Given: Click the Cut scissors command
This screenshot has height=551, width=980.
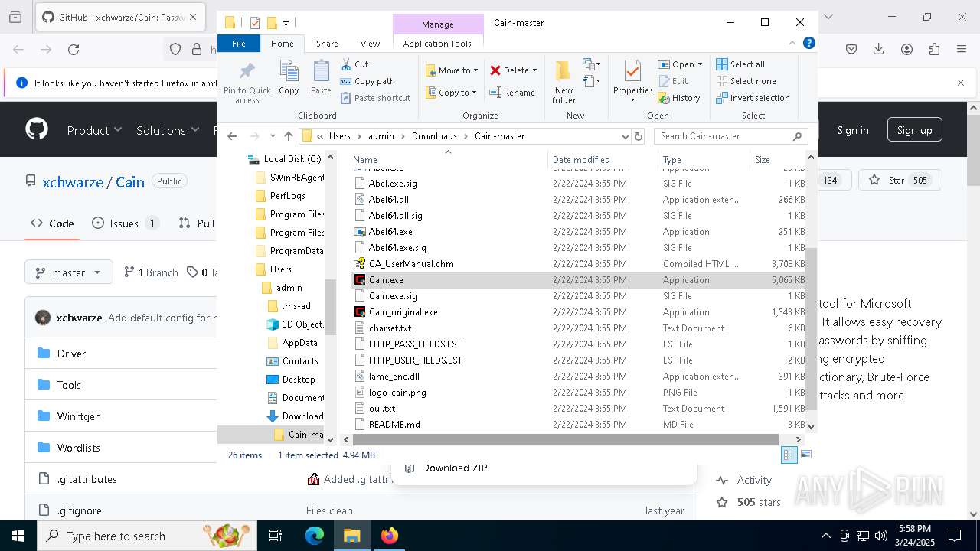Looking at the screenshot, I should [354, 64].
